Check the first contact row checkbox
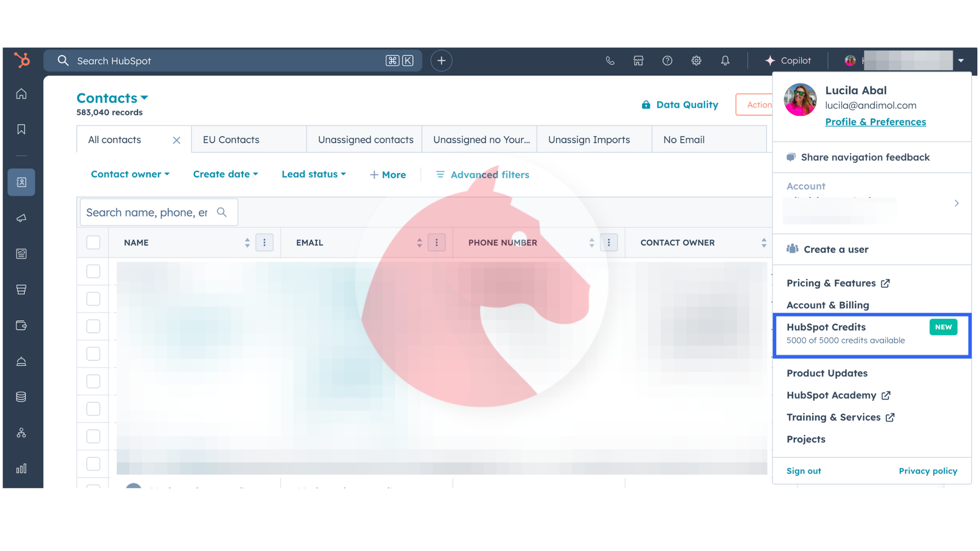This screenshot has height=551, width=980. pyautogui.click(x=93, y=271)
